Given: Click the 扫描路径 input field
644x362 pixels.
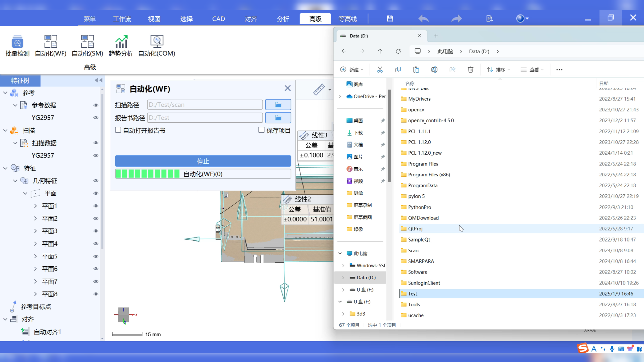Looking at the screenshot, I should coord(205,105).
